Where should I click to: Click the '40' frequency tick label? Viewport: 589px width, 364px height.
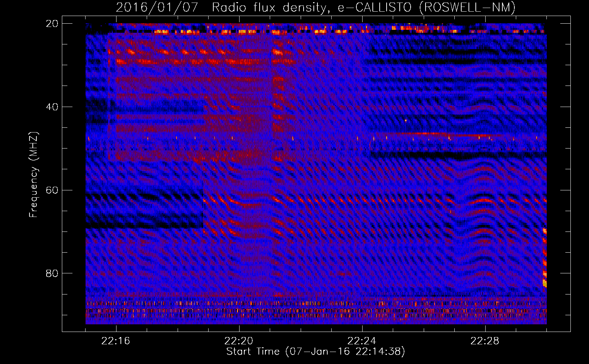pos(52,107)
